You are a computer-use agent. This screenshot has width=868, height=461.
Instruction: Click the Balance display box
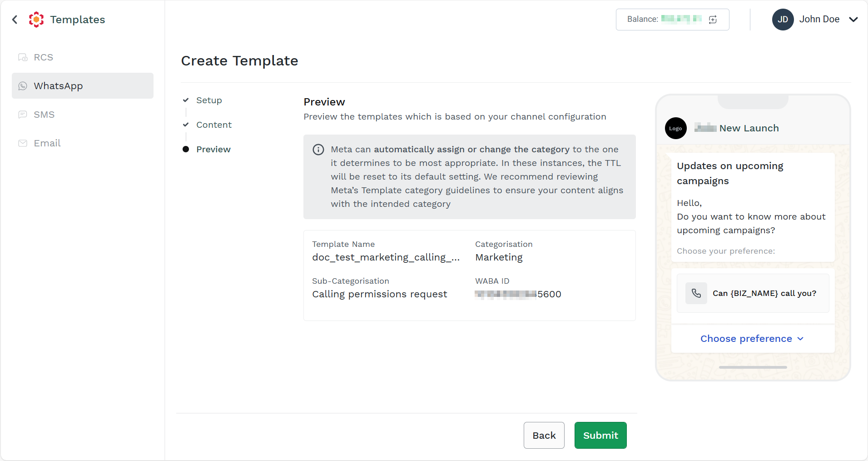click(x=672, y=20)
